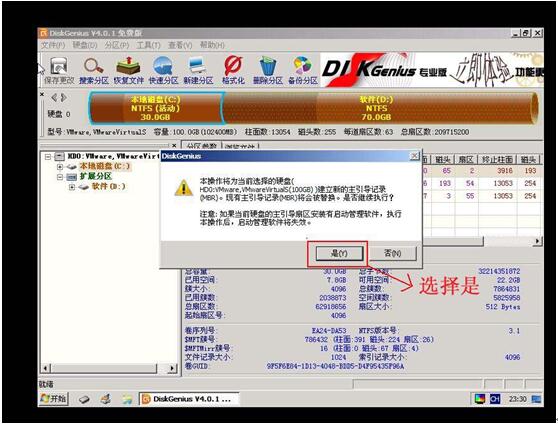The height and width of the screenshot is (429, 558).
Task: Close the DiskGenius warning dialog
Action: pyautogui.click(x=415, y=156)
